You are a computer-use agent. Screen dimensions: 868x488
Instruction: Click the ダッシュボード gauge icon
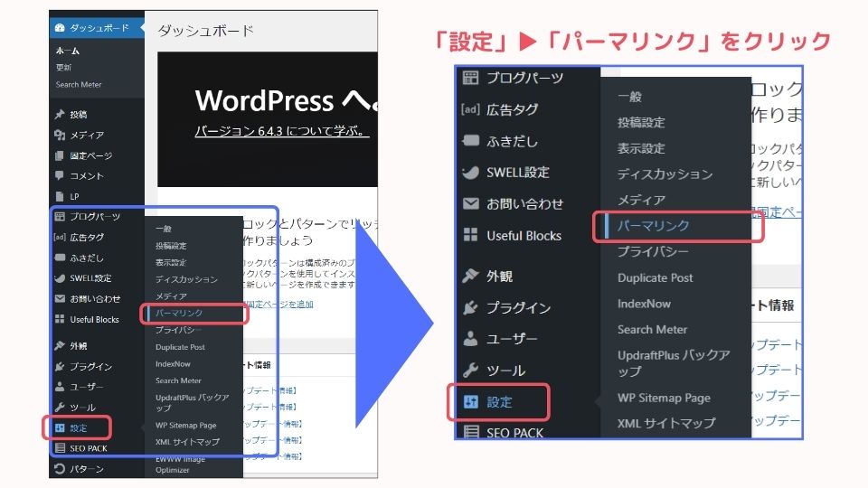60,28
